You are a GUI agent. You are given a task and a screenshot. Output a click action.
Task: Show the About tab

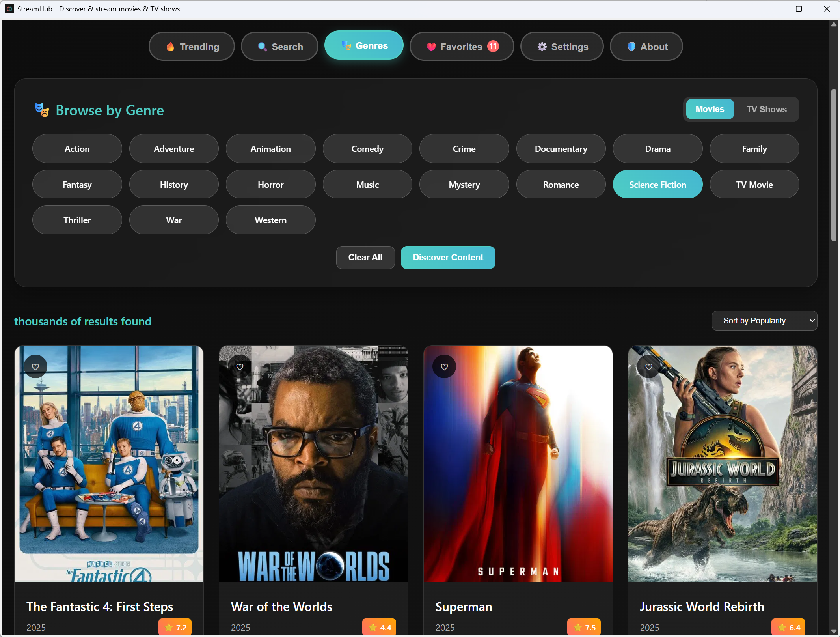click(x=646, y=47)
